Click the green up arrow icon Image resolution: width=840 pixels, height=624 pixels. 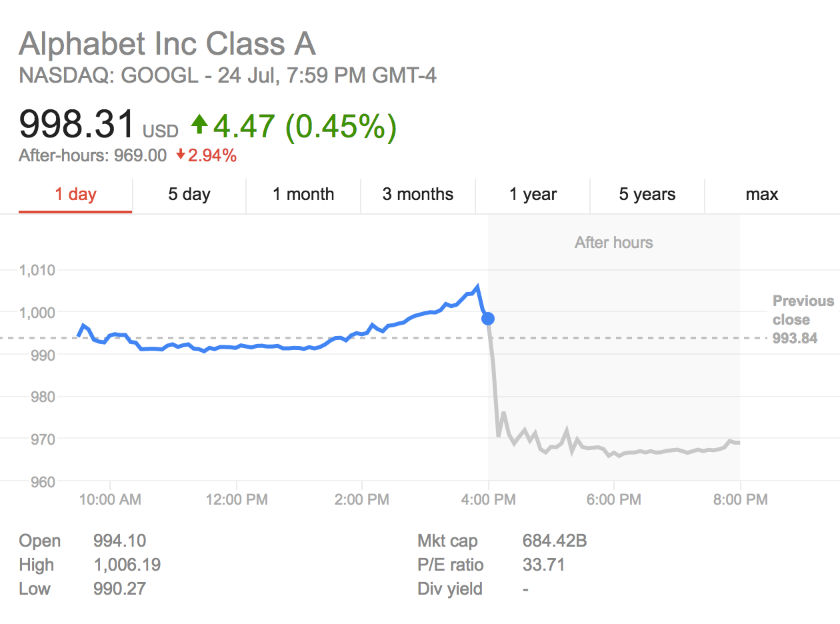(x=199, y=123)
